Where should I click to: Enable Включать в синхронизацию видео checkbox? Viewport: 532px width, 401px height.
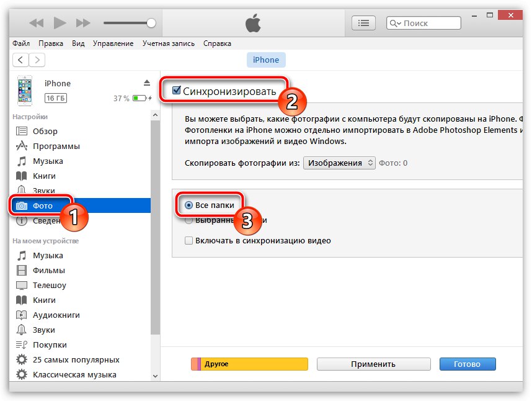pos(188,241)
